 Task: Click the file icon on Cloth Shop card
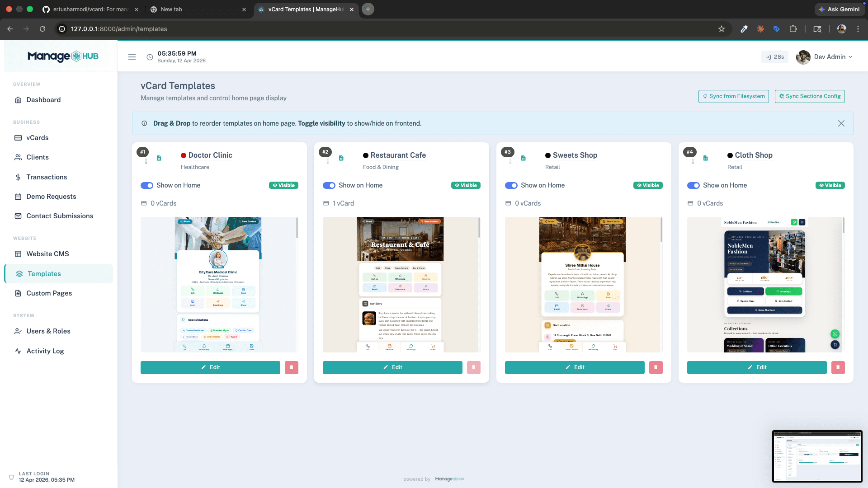[706, 158]
